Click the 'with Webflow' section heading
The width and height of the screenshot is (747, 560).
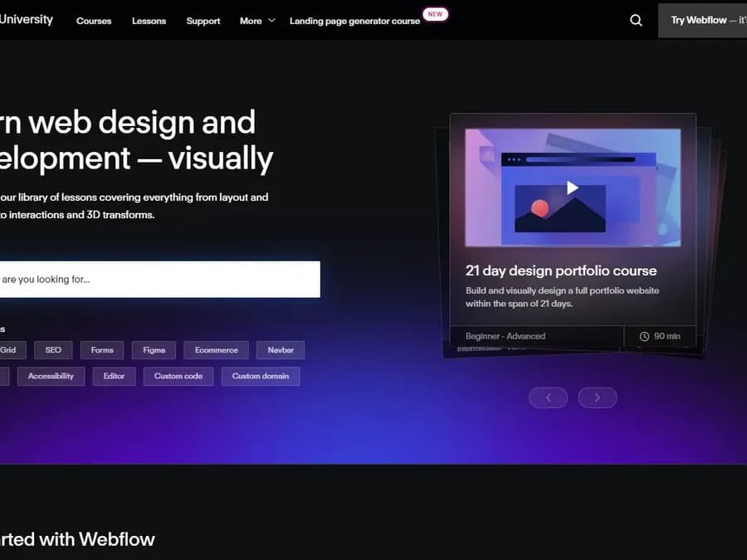click(x=97, y=539)
